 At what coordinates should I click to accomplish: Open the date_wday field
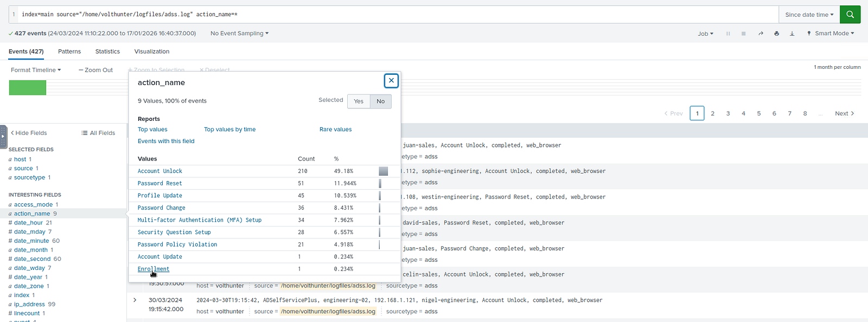[x=30, y=268]
